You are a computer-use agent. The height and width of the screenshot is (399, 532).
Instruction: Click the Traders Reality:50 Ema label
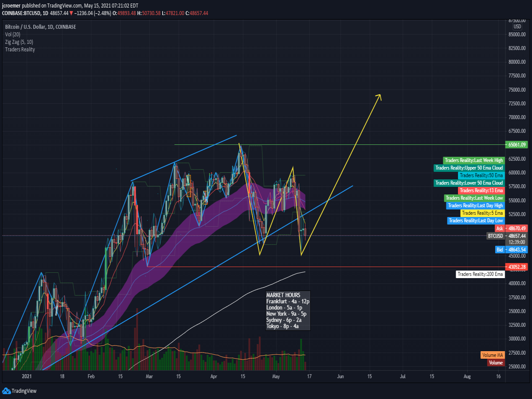[x=481, y=175]
